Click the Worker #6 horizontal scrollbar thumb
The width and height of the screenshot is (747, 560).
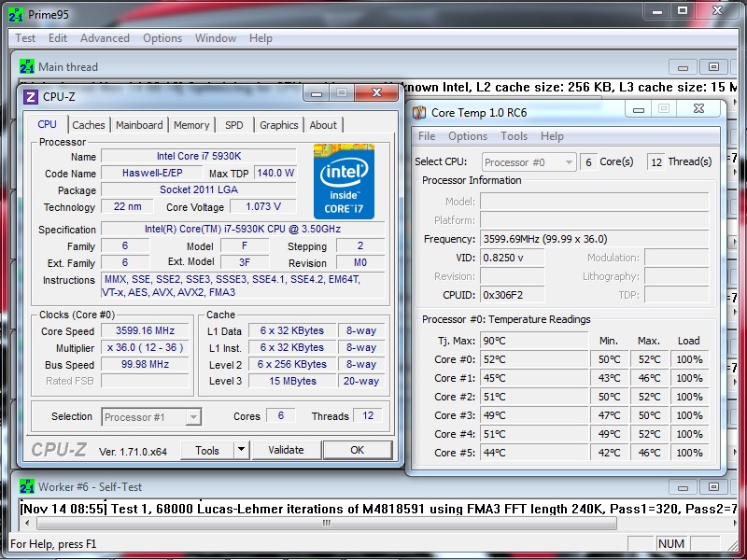[x=326, y=523]
